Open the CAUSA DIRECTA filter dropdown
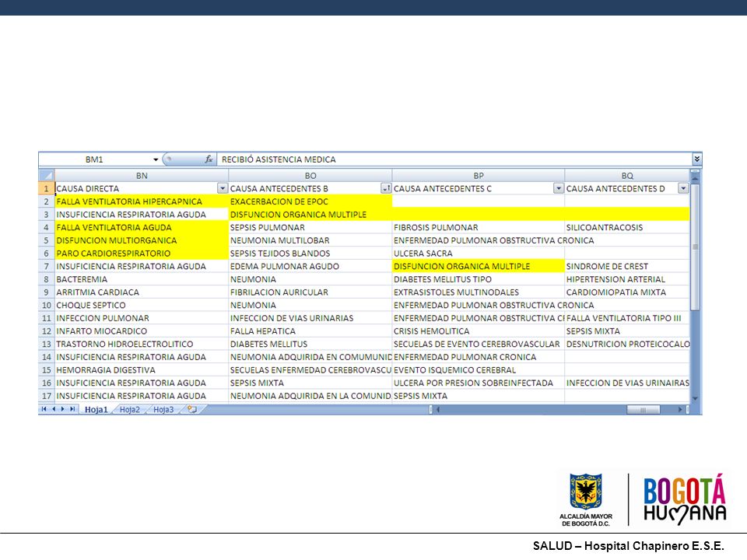 tap(223, 188)
